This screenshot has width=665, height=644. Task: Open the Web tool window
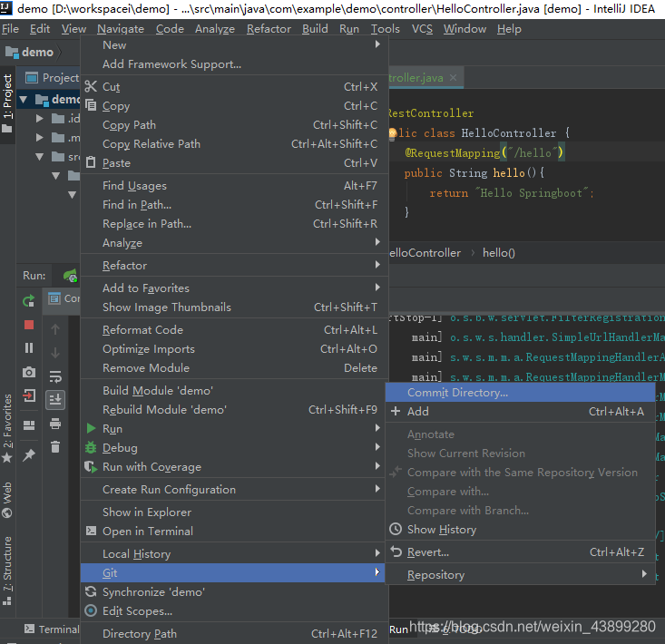[7, 500]
